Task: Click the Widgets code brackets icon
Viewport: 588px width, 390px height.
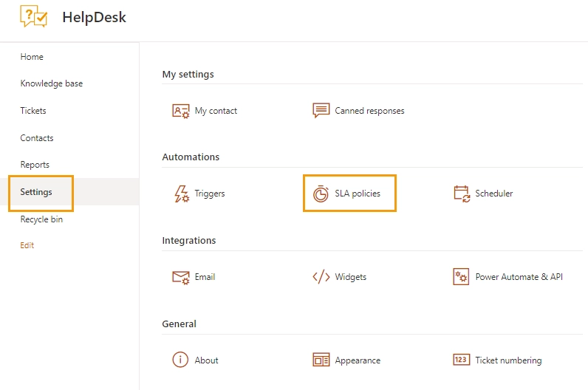Action: pos(321,277)
